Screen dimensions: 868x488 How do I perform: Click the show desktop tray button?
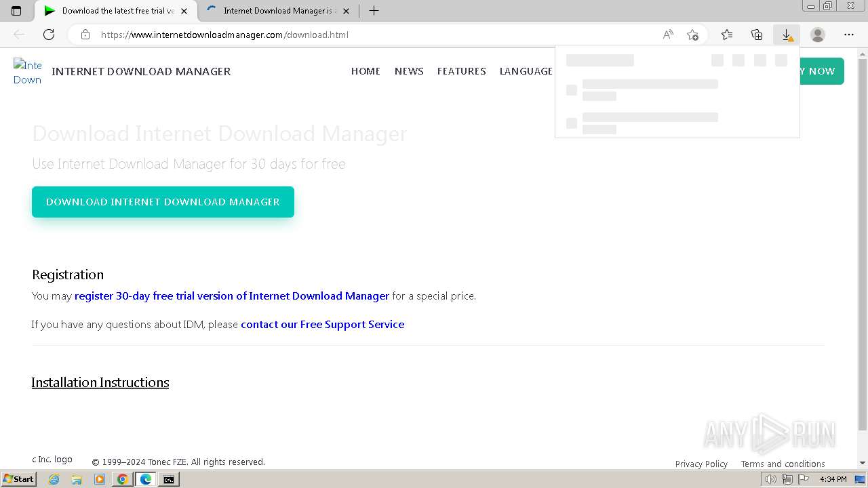[860, 479]
